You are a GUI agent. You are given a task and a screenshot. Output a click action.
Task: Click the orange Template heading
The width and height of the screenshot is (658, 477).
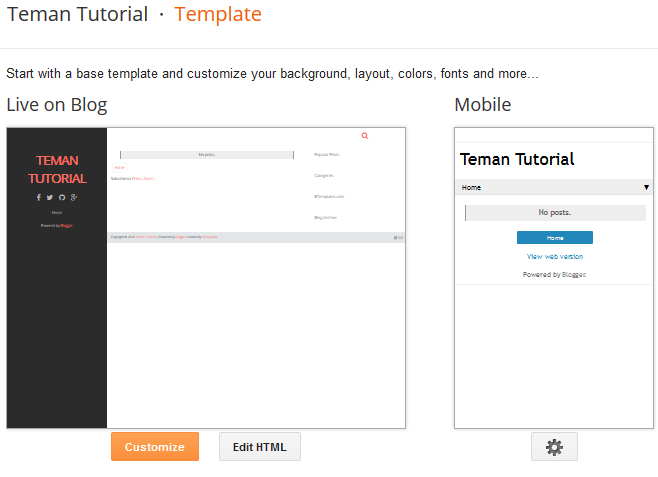pyautogui.click(x=218, y=14)
